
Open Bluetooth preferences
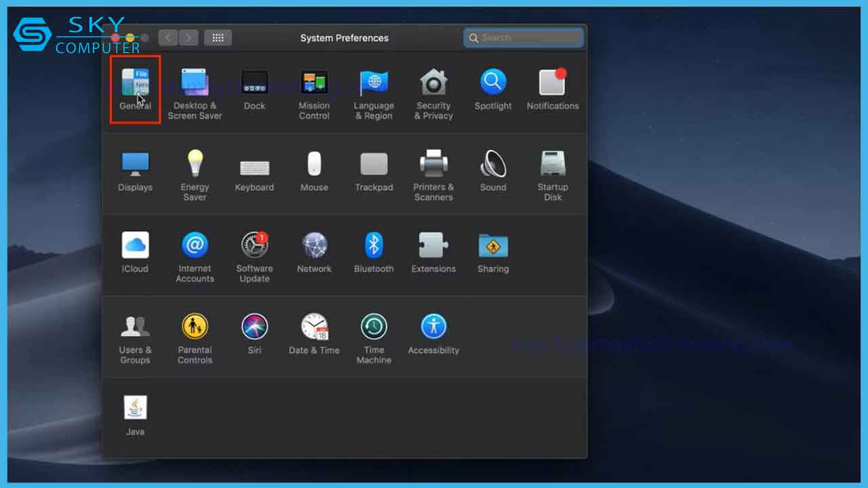click(x=374, y=252)
